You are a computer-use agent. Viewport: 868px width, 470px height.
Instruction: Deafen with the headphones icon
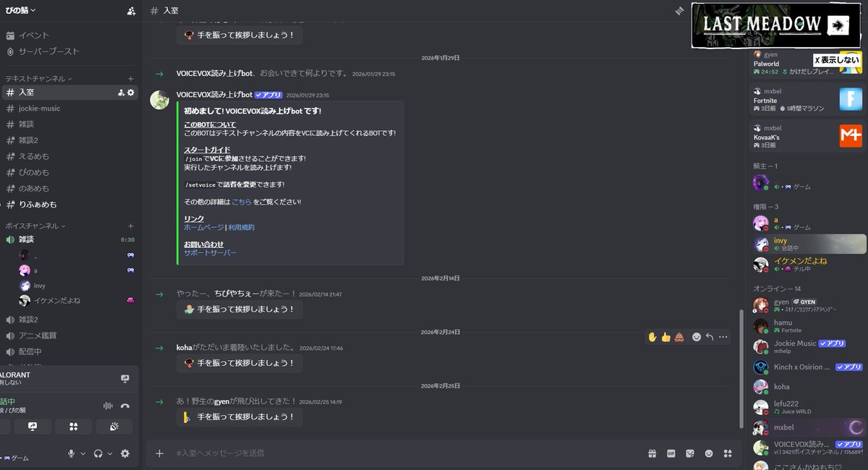[98, 453]
